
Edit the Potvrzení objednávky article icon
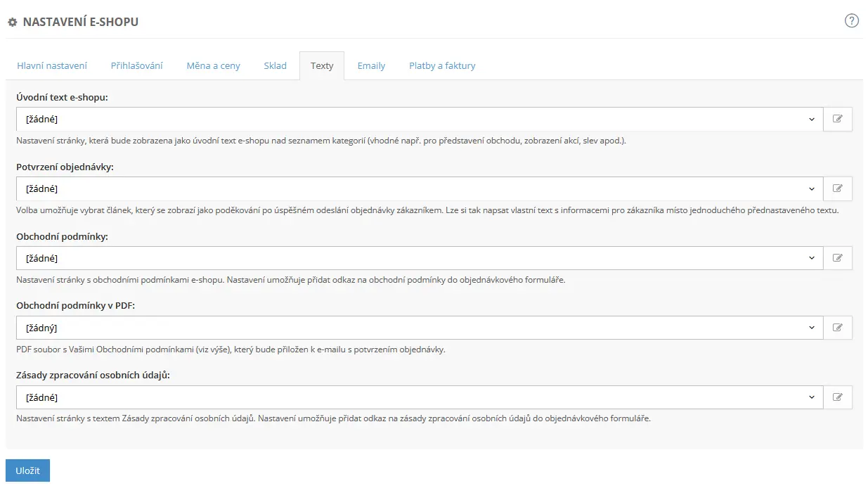pos(838,188)
